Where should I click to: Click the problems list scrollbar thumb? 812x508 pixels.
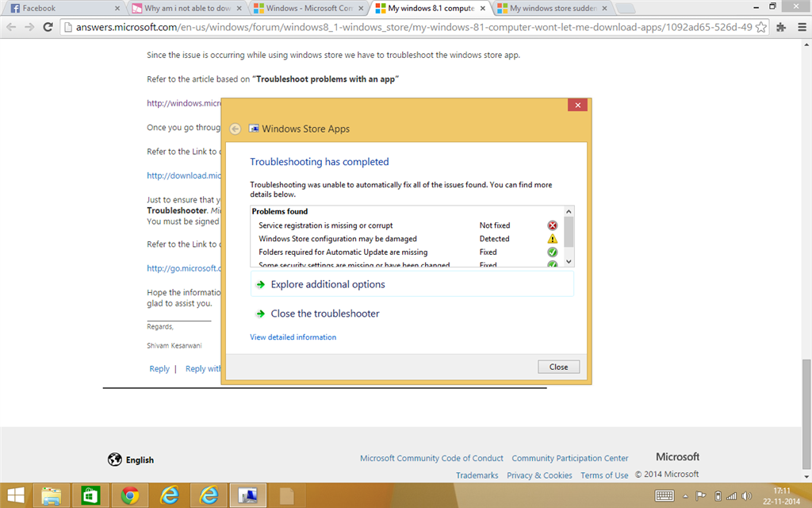[x=569, y=233]
